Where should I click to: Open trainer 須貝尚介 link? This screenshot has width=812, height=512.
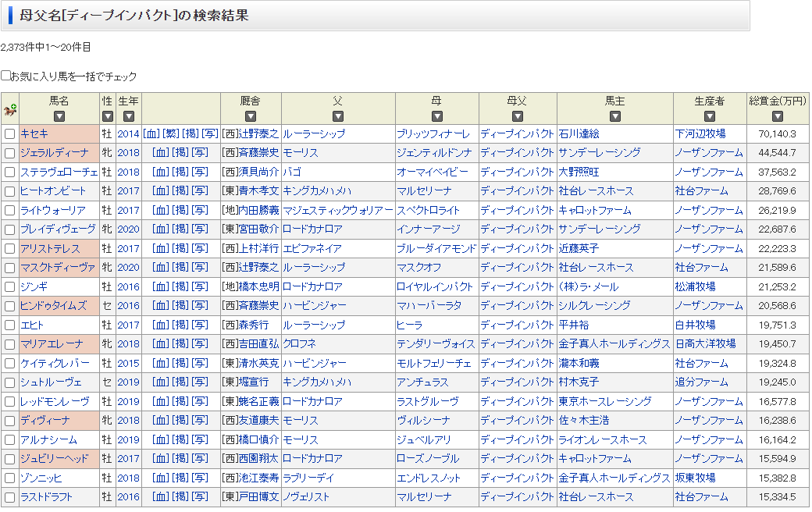pos(258,172)
